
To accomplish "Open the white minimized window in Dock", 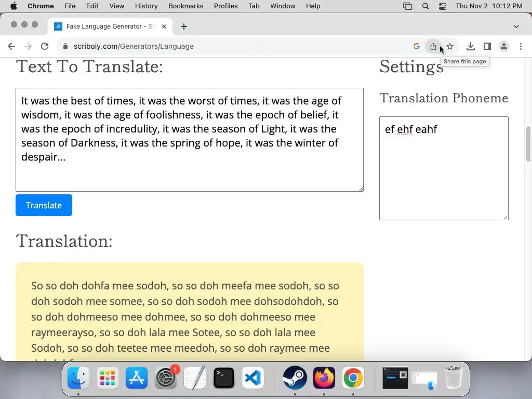I will [424, 380].
